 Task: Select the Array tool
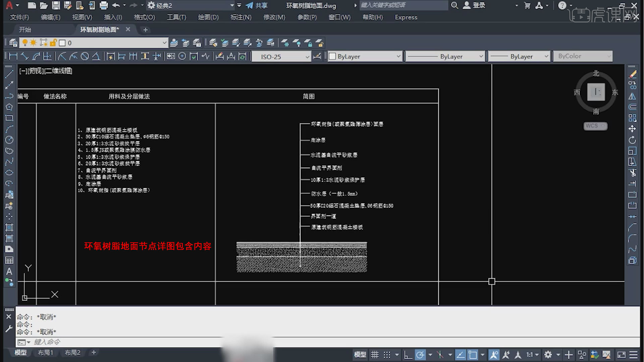click(632, 118)
